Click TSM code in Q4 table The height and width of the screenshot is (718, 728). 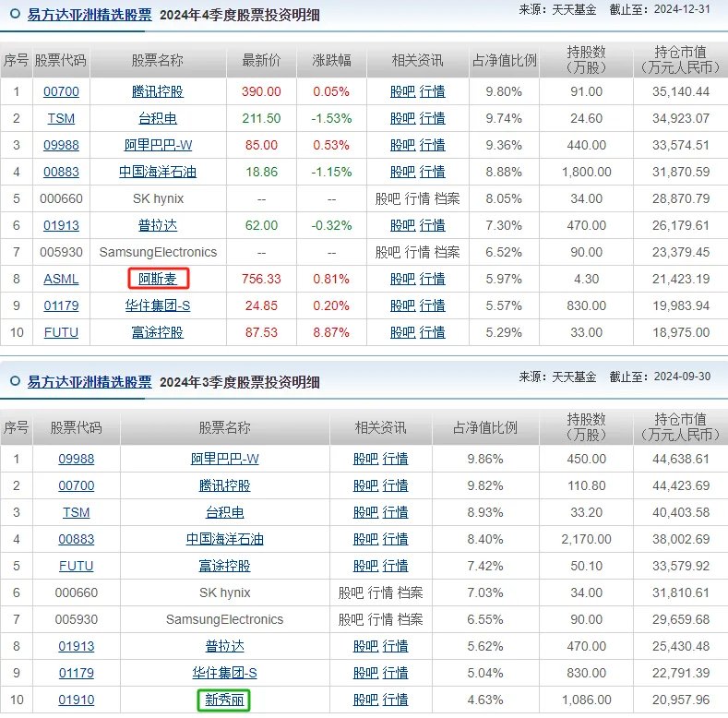pyautogui.click(x=61, y=118)
